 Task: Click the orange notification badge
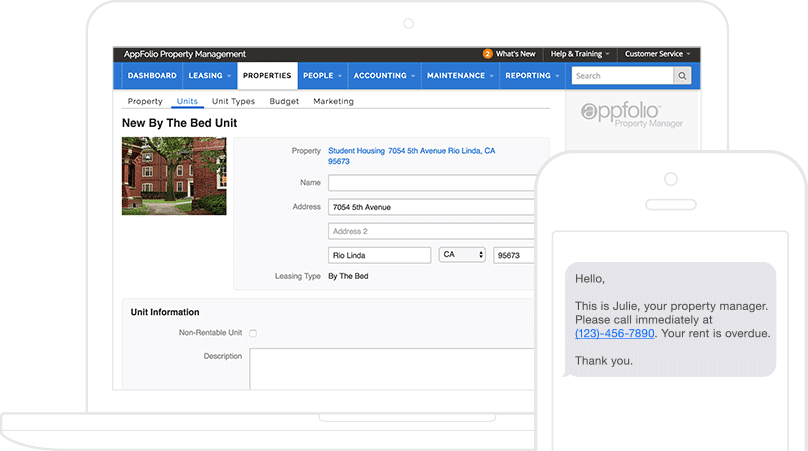point(488,54)
